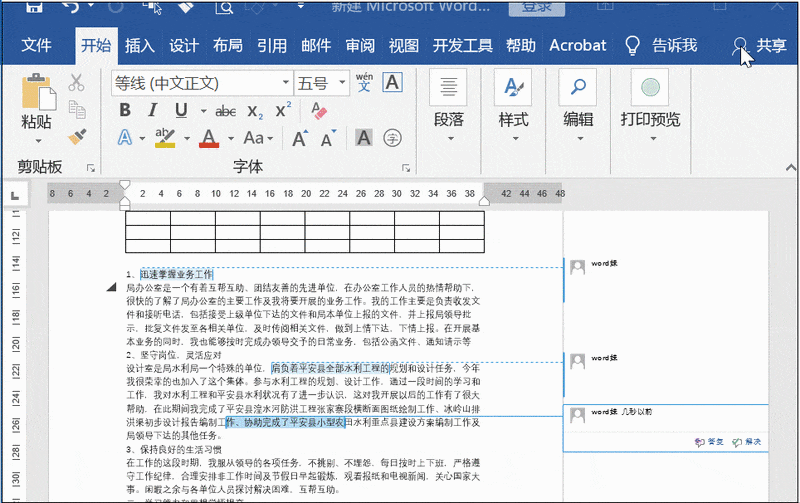800x503 pixels.
Task: Click the Grow Font size icon
Action: point(299,138)
